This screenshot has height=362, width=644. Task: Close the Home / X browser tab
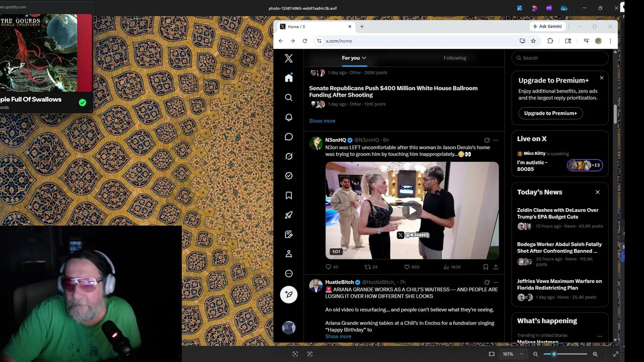pyautogui.click(x=350, y=27)
